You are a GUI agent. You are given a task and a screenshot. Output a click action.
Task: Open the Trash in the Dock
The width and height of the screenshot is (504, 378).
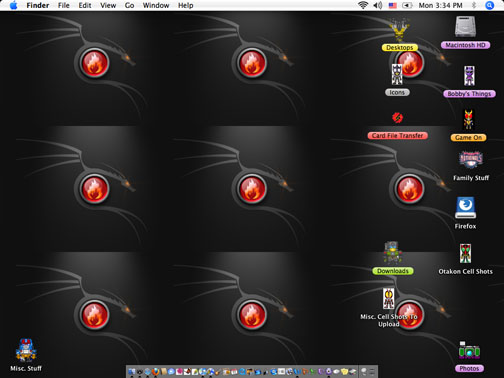point(372,371)
